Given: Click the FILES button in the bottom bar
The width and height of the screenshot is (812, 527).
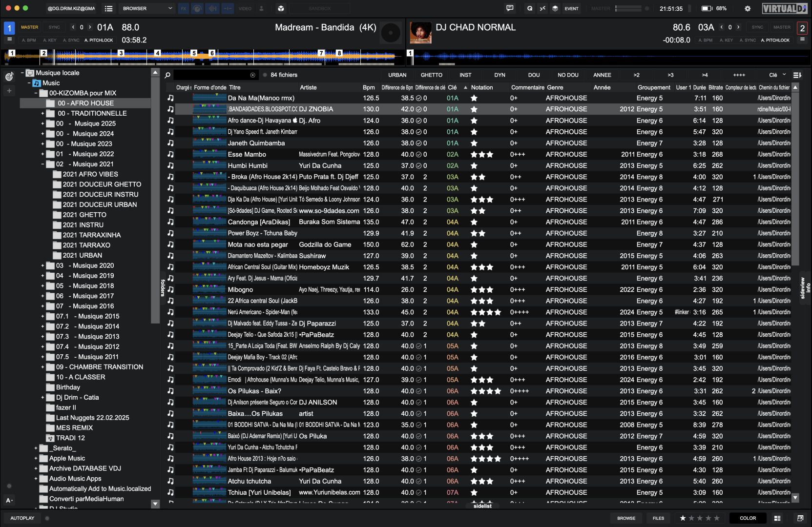Looking at the screenshot, I should coord(658,518).
